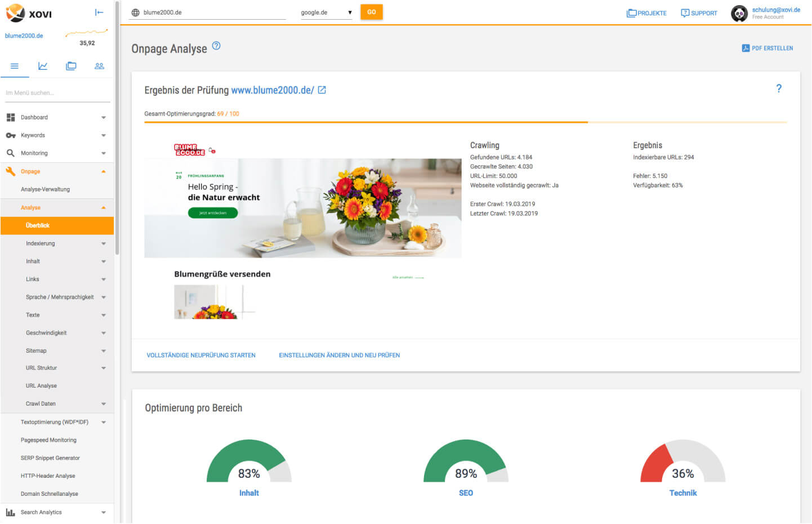Viewport: 812px width, 524px height.
Task: Open the hamburger menu tab icon
Action: click(15, 66)
